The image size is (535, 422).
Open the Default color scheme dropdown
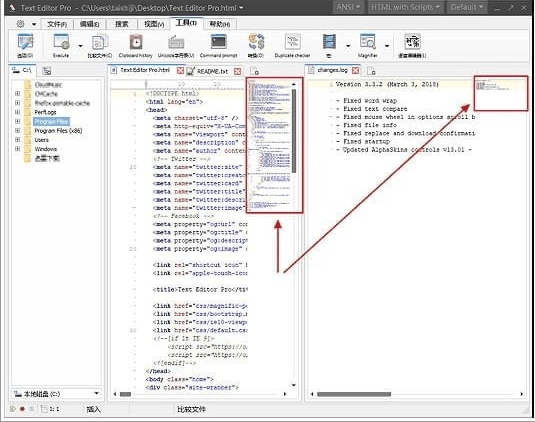coord(466,7)
